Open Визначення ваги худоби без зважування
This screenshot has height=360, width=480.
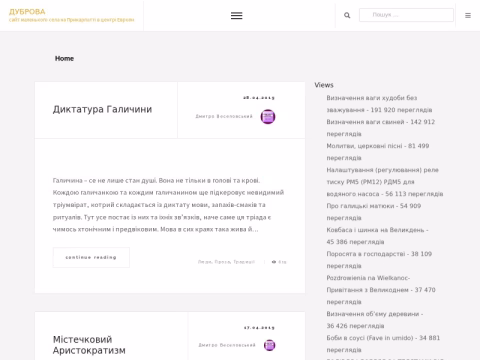tap(379, 104)
